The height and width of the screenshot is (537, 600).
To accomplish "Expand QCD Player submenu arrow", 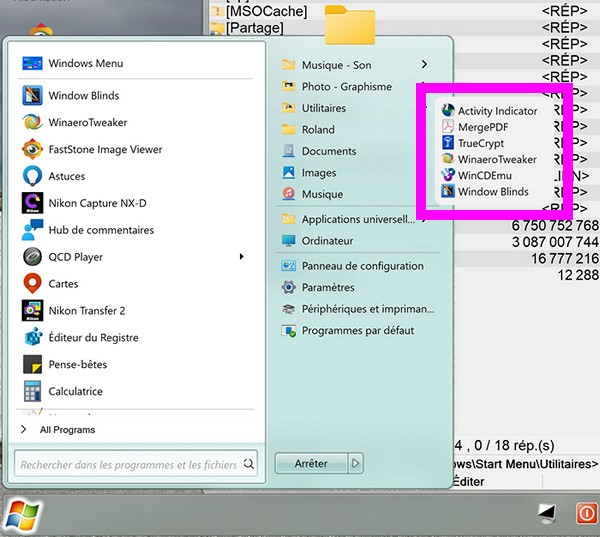I will click(x=241, y=256).
